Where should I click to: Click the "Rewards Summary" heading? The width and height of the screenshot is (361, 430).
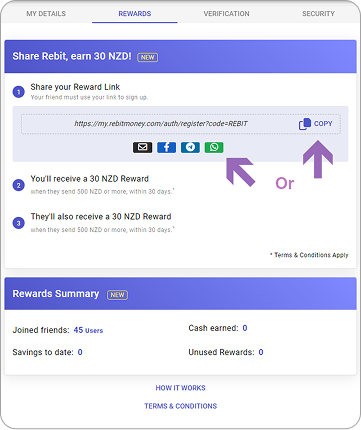[56, 294]
